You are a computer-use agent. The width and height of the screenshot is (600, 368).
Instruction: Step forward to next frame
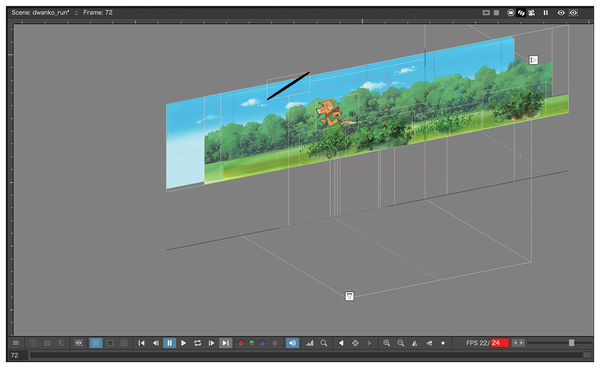(211, 343)
